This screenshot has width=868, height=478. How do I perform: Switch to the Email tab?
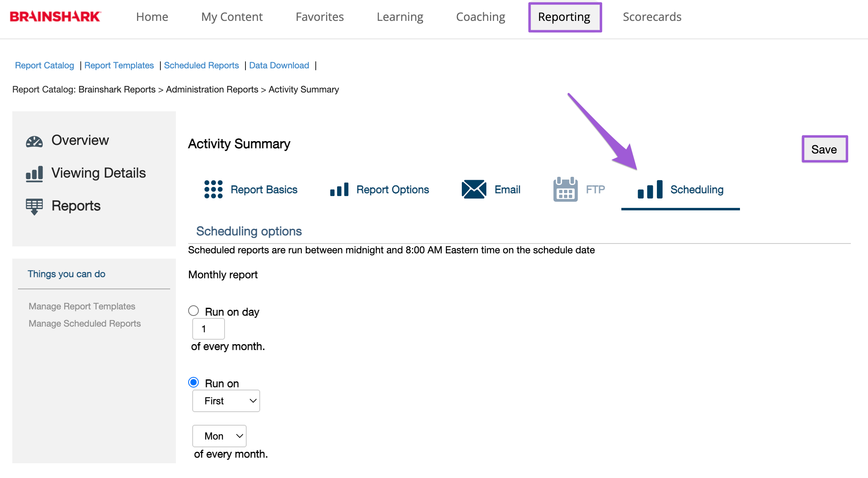[x=507, y=189]
